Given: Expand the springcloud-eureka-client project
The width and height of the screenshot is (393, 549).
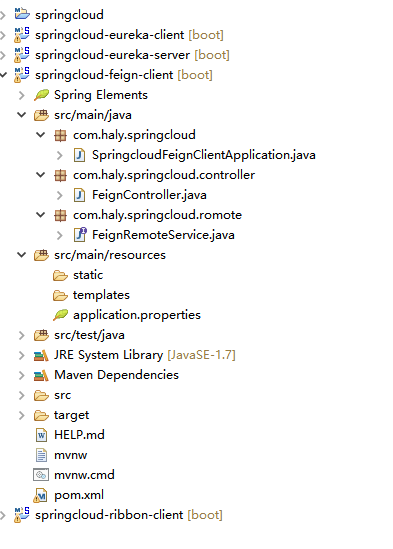Looking at the screenshot, I should click(x=3, y=35).
